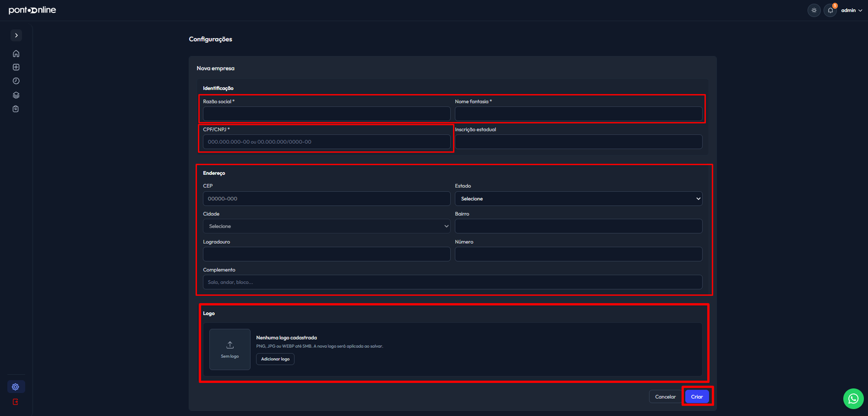Open the admin user menu
Screen dimensions: 868x416
(x=851, y=10)
